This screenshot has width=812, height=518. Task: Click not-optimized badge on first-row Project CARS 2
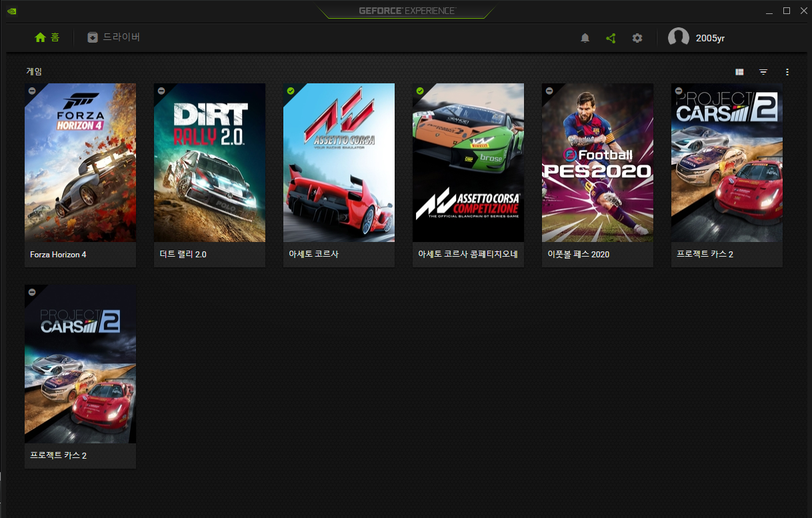[x=679, y=91]
